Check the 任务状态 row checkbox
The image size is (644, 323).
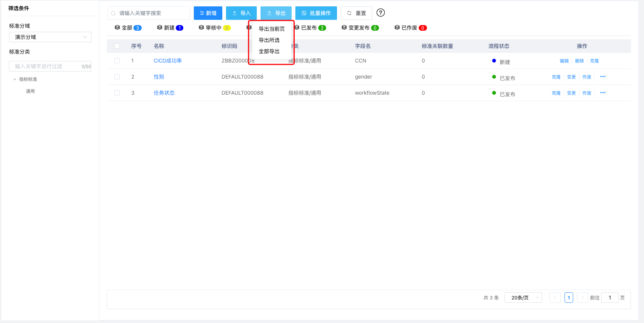[x=117, y=93]
